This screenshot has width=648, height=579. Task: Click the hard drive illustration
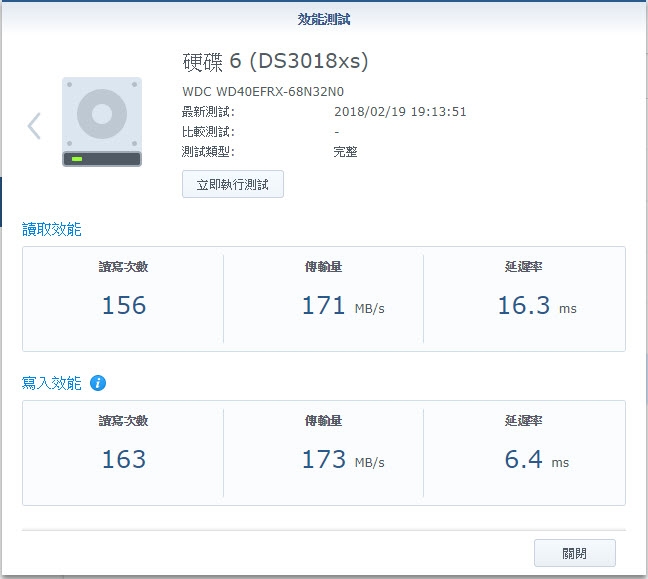coord(102,122)
